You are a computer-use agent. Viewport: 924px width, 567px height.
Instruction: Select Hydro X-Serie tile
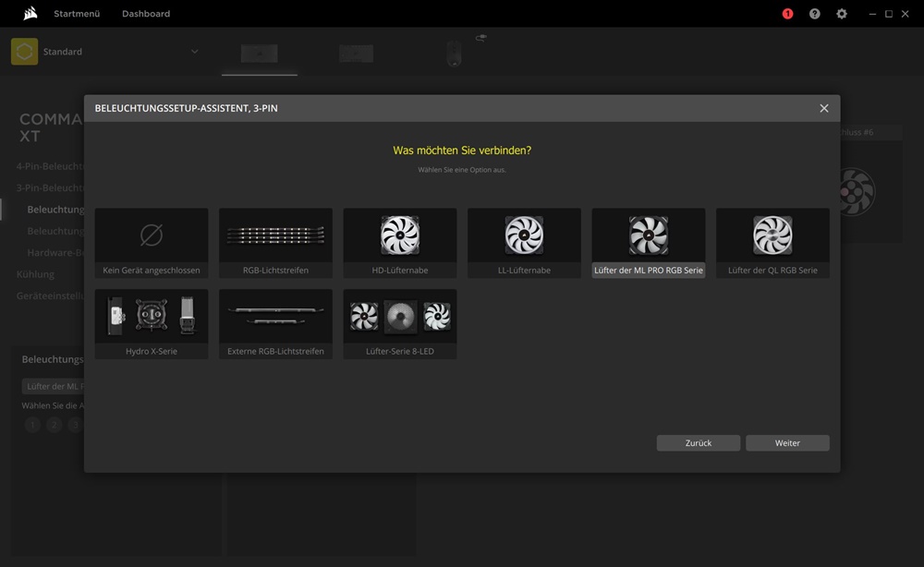click(152, 324)
